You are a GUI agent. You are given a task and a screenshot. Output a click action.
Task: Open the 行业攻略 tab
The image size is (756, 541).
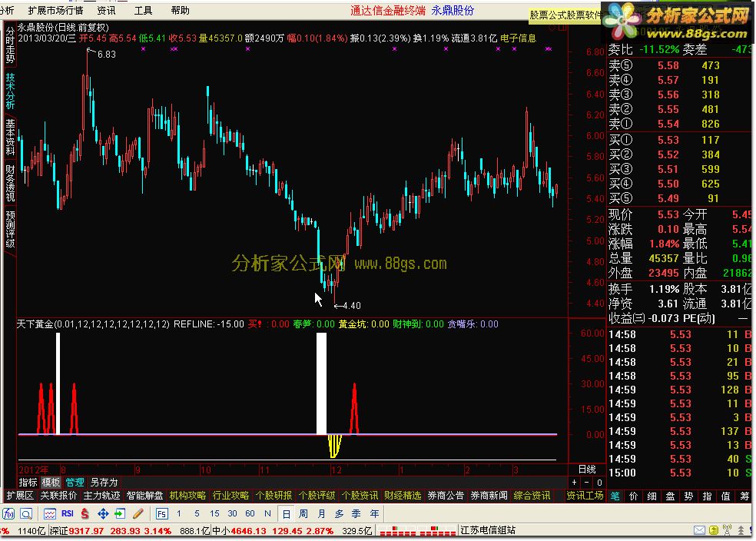click(230, 496)
